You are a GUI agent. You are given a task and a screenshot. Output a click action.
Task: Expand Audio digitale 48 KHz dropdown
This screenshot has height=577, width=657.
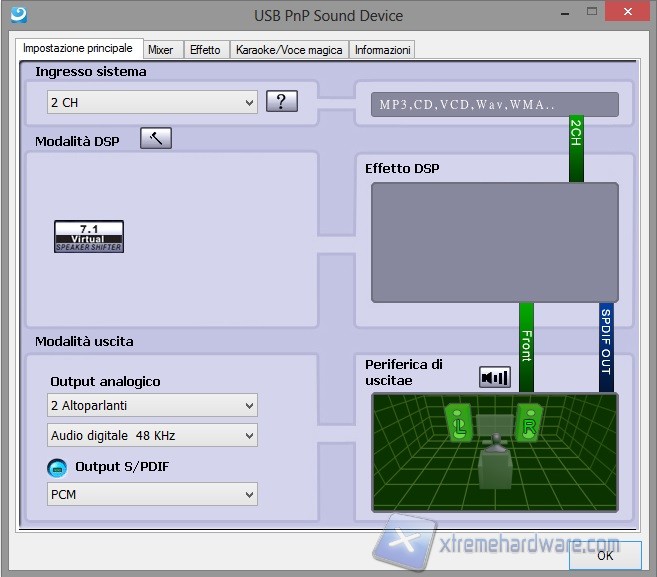pos(152,435)
